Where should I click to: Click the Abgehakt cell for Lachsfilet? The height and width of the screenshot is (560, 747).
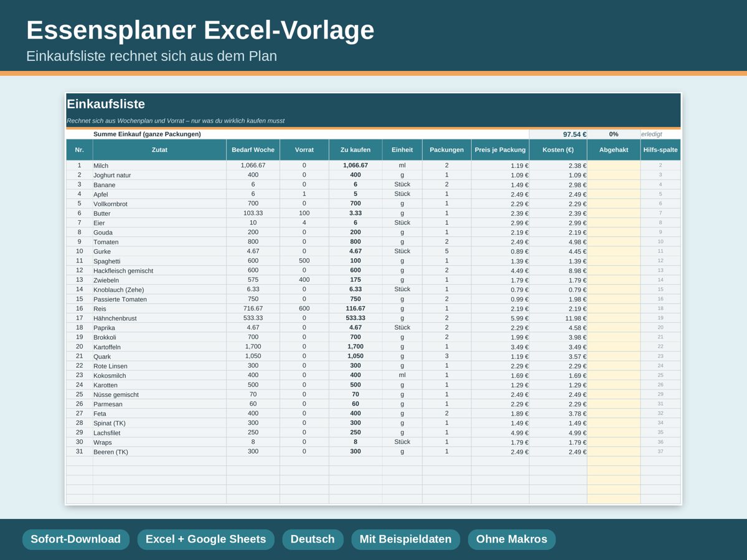(x=614, y=432)
